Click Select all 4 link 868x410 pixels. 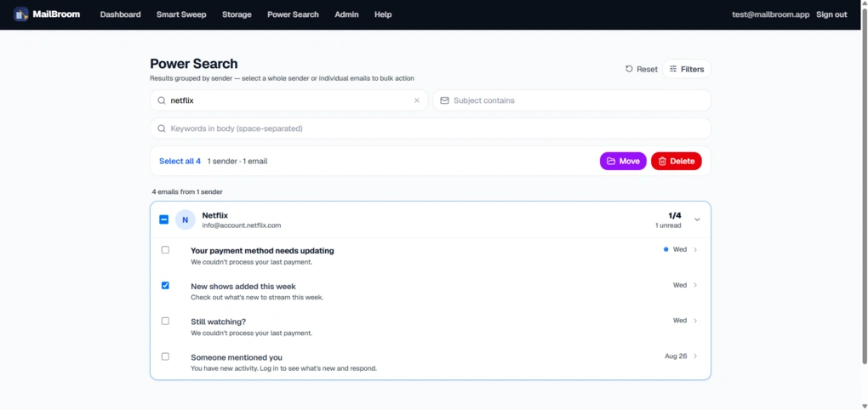(x=180, y=161)
